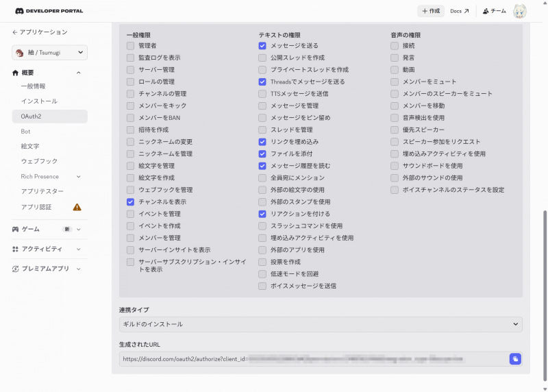Viewport: 548px width, 392px height.
Task: Open the Docs link
Action: point(459,11)
